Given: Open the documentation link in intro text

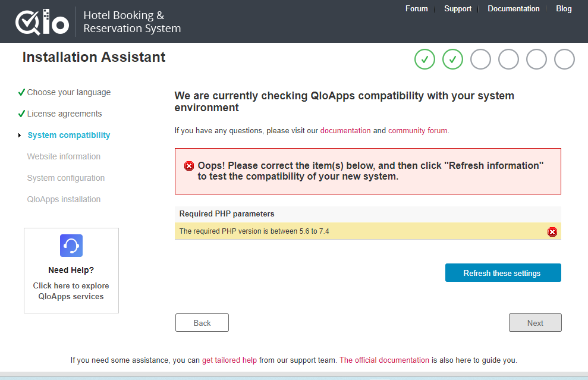Looking at the screenshot, I should pos(345,131).
